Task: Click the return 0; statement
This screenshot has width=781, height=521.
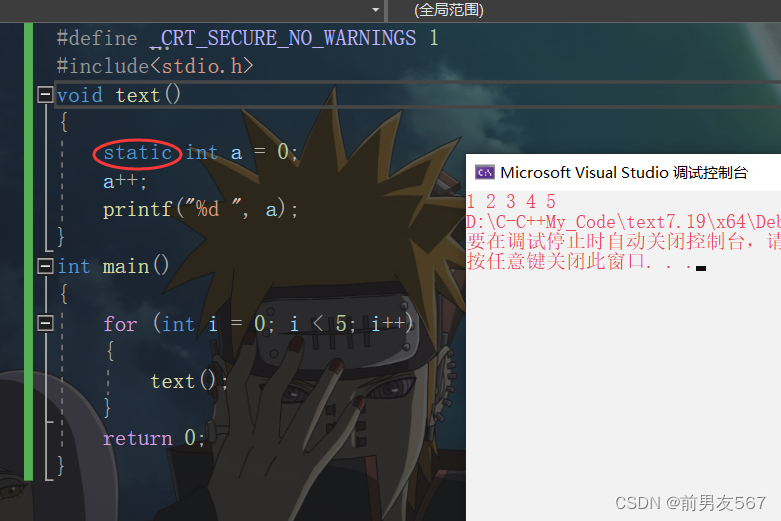Action: [153, 438]
